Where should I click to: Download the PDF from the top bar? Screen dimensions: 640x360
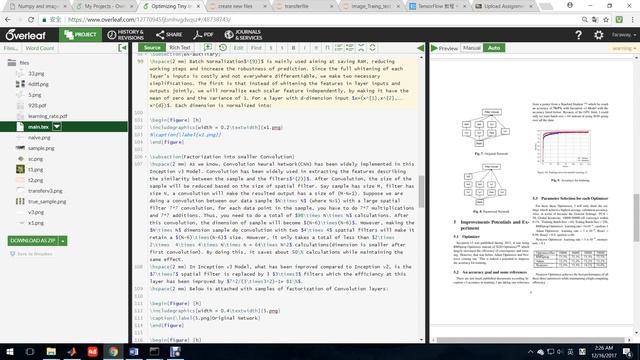203,35
